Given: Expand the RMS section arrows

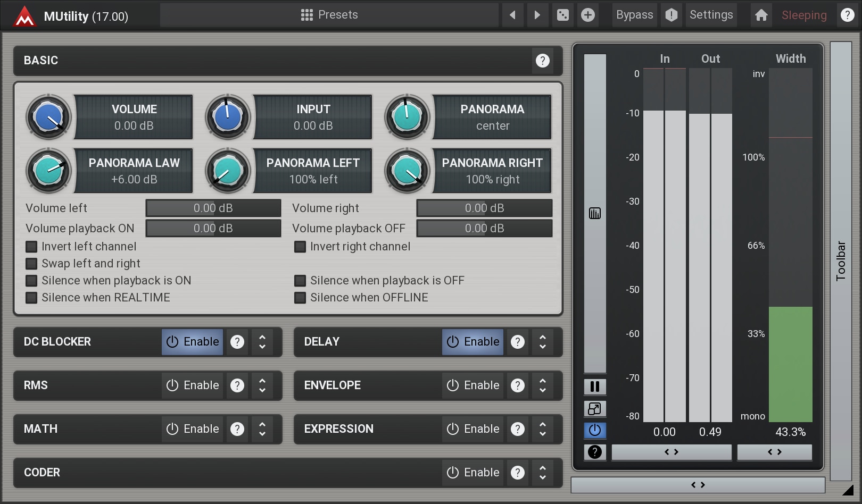Looking at the screenshot, I should [262, 385].
